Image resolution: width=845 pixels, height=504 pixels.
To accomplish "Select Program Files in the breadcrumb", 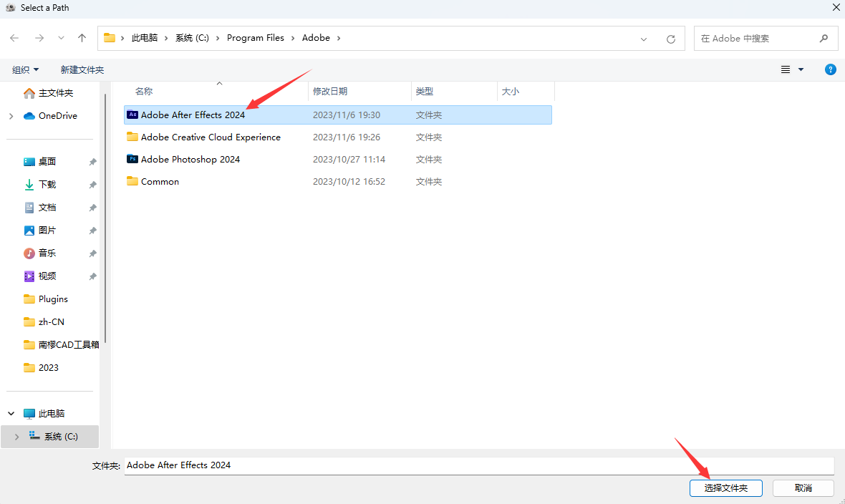I will (x=256, y=38).
